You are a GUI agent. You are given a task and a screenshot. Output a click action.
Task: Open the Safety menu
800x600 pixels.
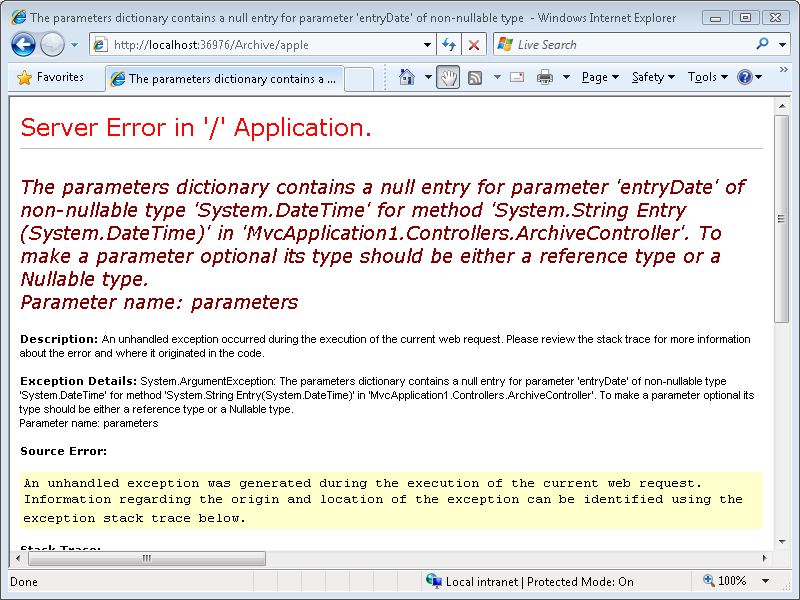pos(653,77)
